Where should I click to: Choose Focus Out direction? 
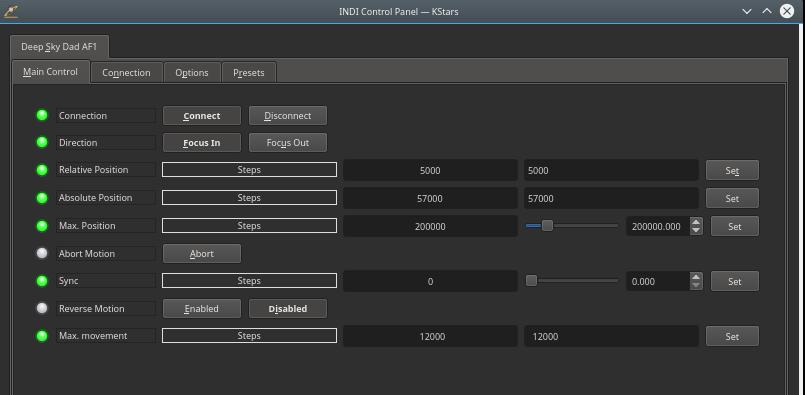coord(288,143)
